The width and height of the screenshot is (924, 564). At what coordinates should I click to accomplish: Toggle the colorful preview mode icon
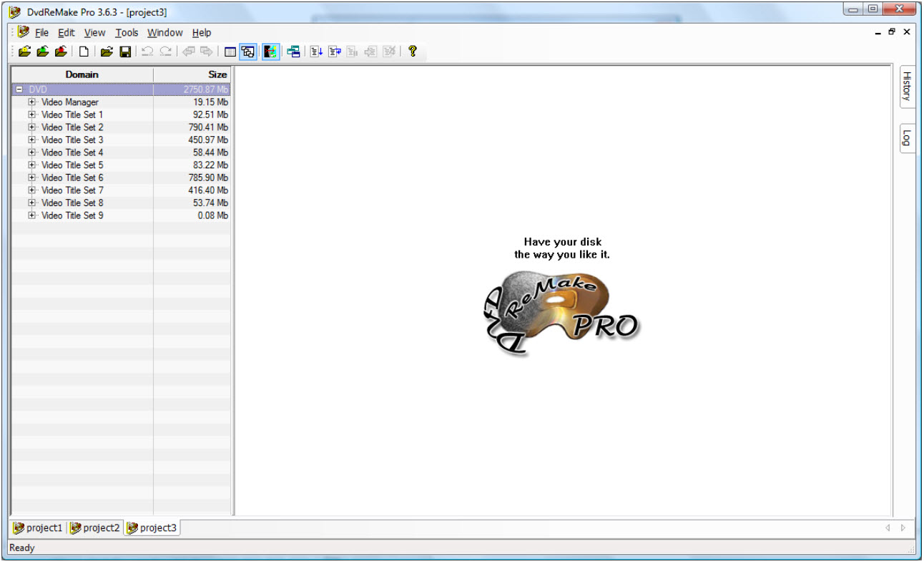[x=271, y=52]
